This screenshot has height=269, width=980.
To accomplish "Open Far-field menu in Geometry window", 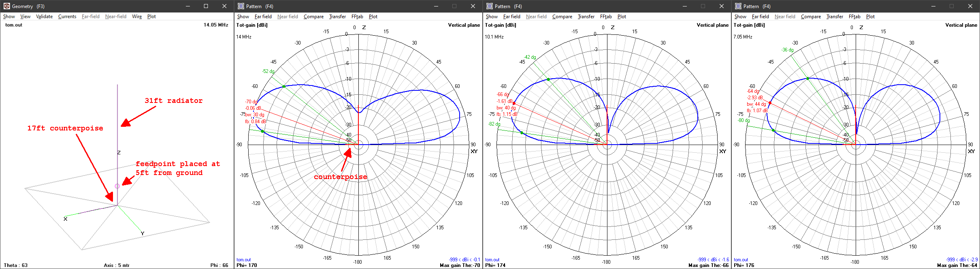I will point(91,17).
